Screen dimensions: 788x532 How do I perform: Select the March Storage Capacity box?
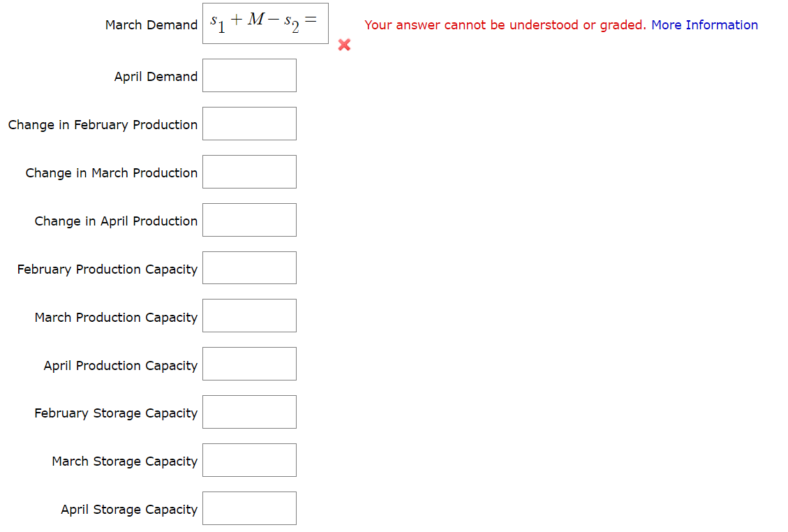click(x=249, y=460)
